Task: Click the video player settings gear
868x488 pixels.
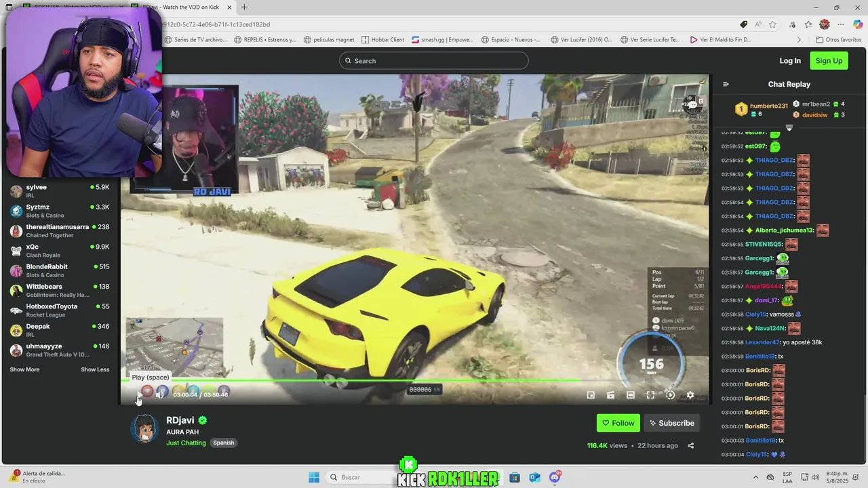Action: [x=690, y=395]
